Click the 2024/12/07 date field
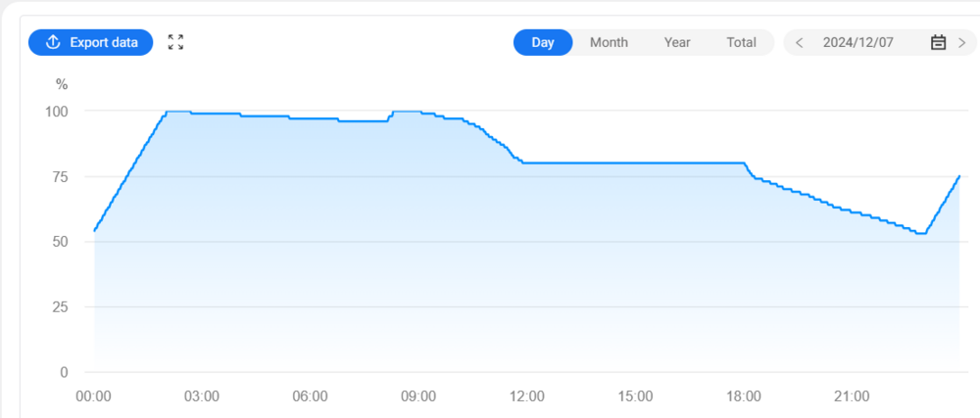980x418 pixels. click(859, 42)
